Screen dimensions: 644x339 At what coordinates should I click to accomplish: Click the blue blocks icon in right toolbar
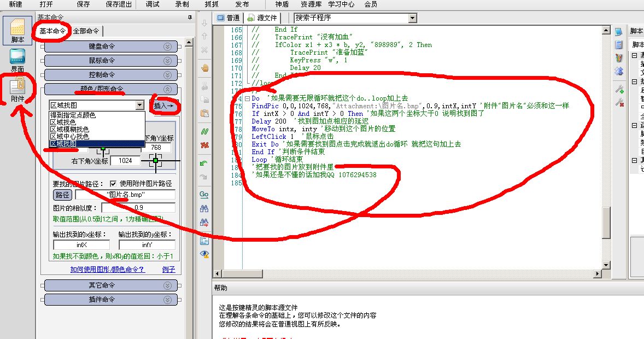click(619, 71)
